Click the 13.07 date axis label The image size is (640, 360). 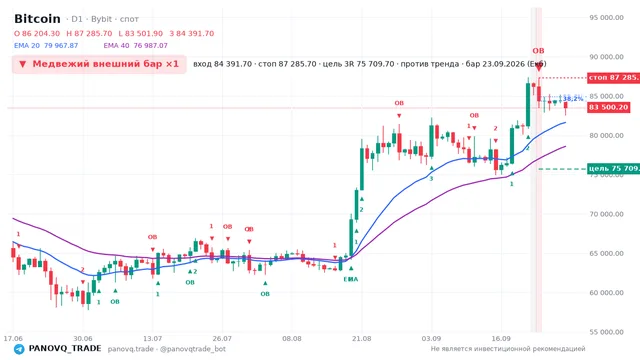pos(152,338)
